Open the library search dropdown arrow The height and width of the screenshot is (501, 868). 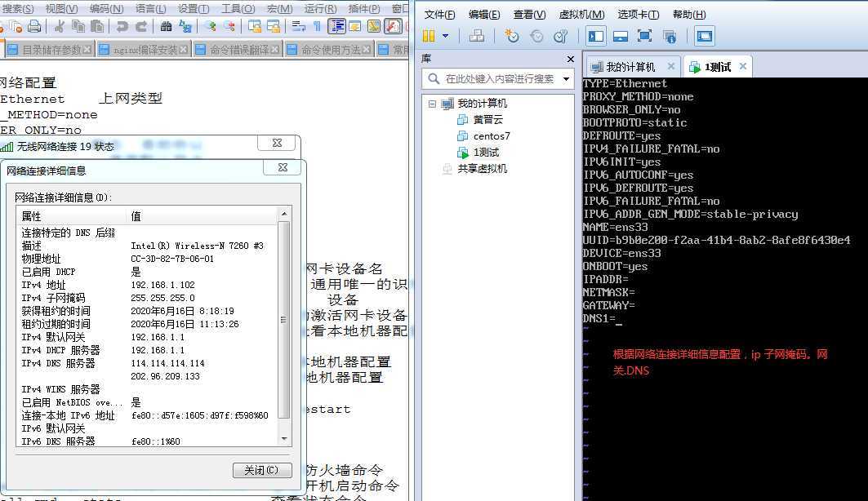(566, 79)
